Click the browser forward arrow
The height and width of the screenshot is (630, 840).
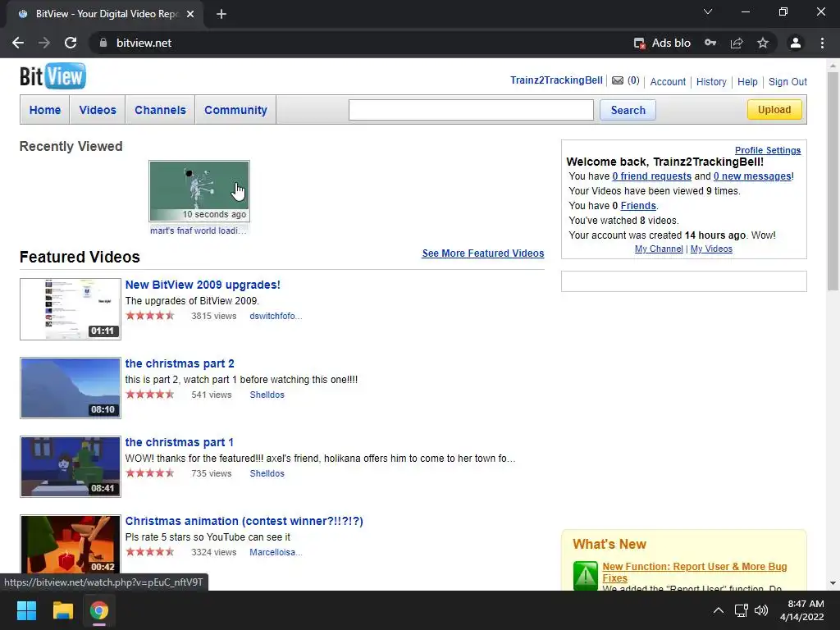pos(44,43)
